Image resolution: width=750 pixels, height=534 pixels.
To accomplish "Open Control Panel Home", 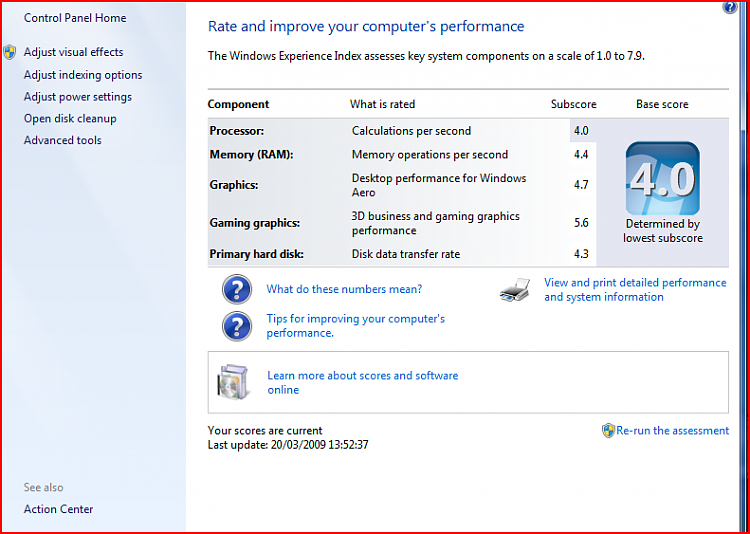I will [x=75, y=18].
